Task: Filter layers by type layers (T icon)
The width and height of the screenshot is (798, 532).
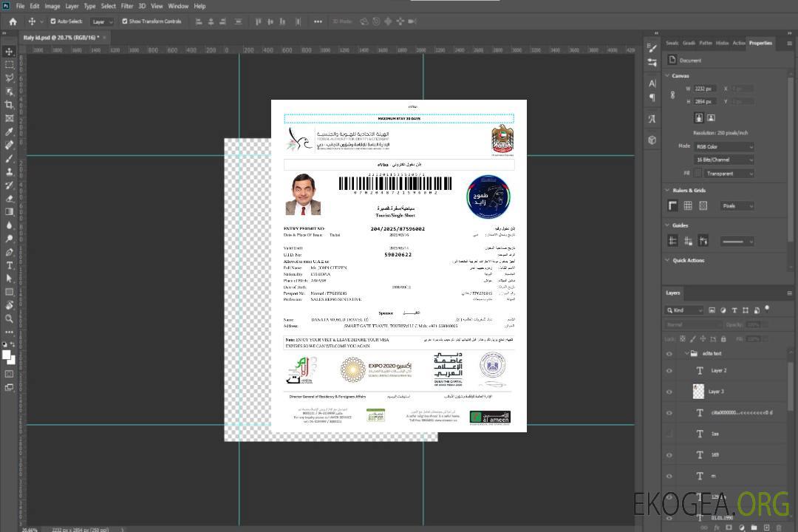Action: (734, 310)
